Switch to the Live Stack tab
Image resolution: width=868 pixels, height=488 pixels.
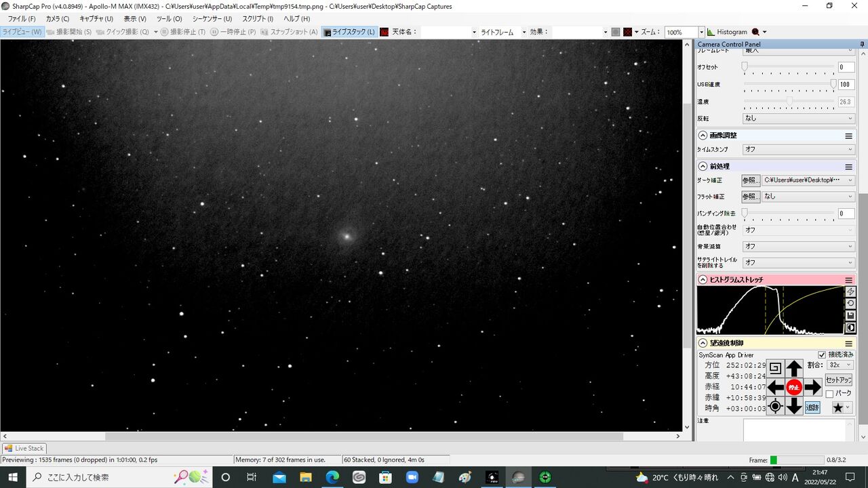24,448
